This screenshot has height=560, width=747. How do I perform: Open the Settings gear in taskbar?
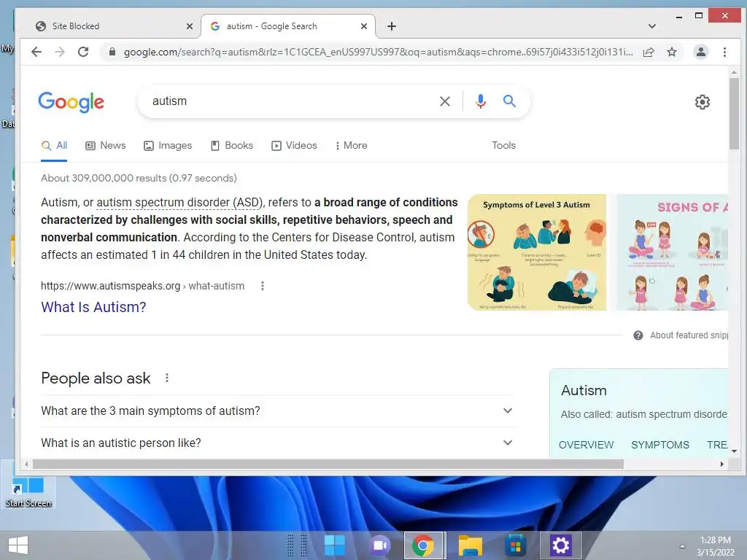tap(560, 545)
